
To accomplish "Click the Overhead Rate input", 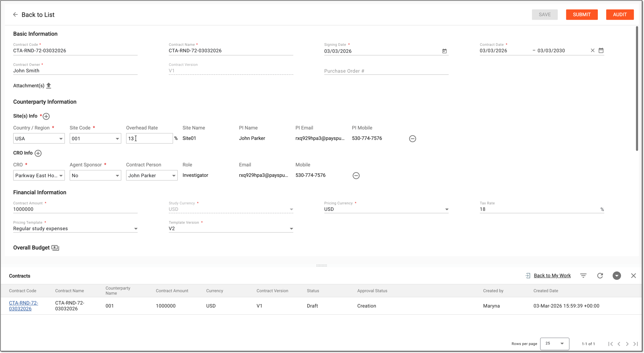I will pos(149,139).
